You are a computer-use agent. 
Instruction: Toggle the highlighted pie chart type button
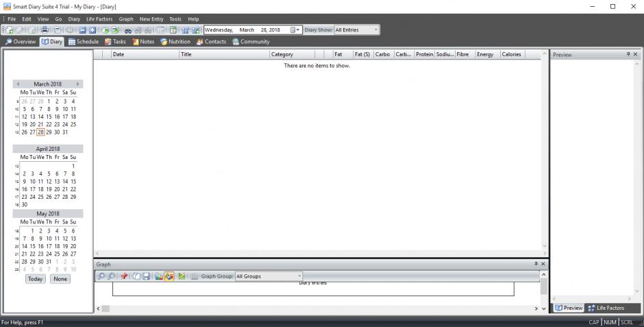(x=169, y=276)
